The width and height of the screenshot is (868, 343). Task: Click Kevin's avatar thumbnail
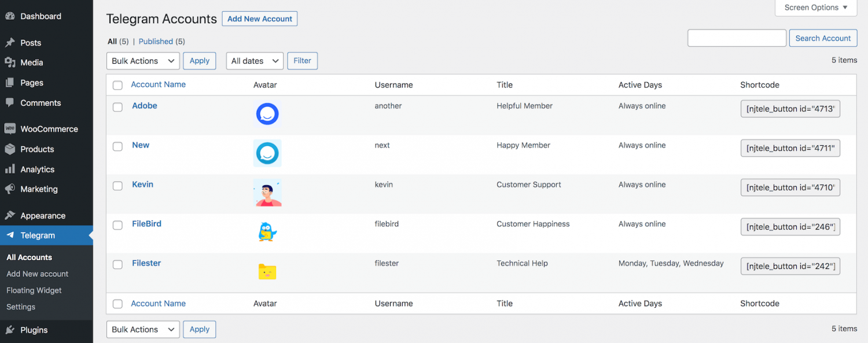pyautogui.click(x=267, y=193)
